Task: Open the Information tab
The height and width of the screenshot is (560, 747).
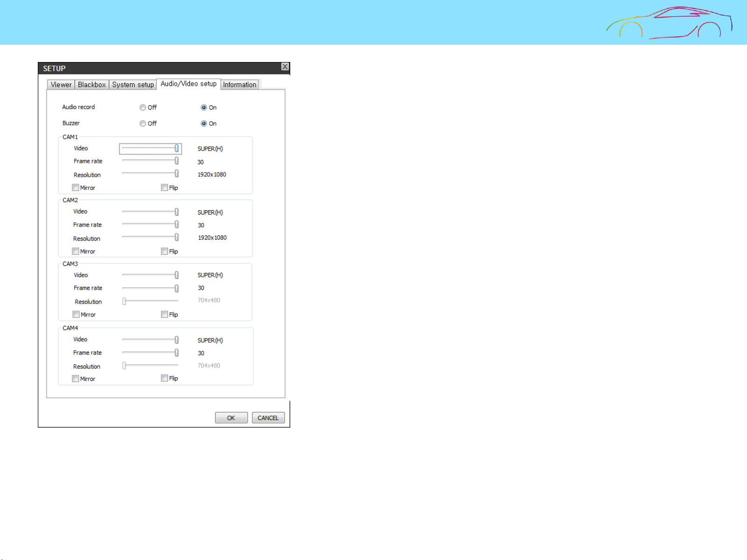Action: coord(239,84)
